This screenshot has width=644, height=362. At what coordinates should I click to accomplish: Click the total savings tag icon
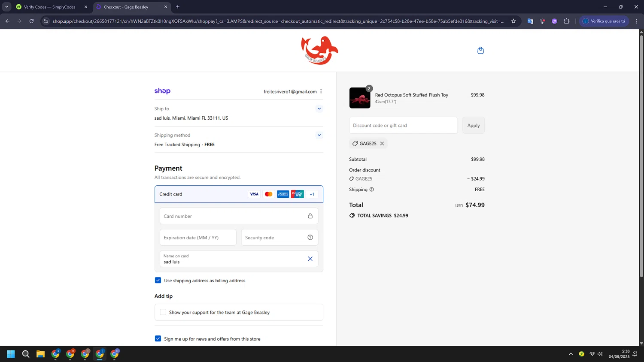pos(352,215)
